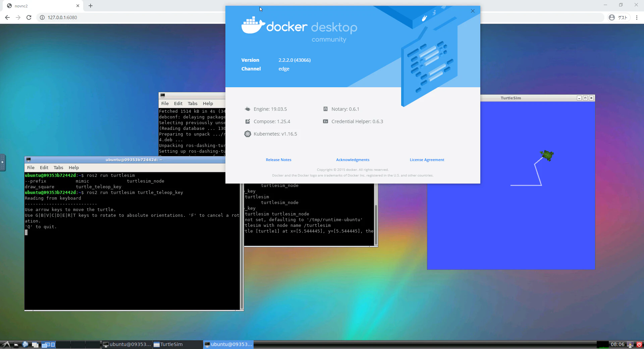644x349 pixels.
Task: Click the "'Q' to quit." terminal line
Action: [x=41, y=227]
